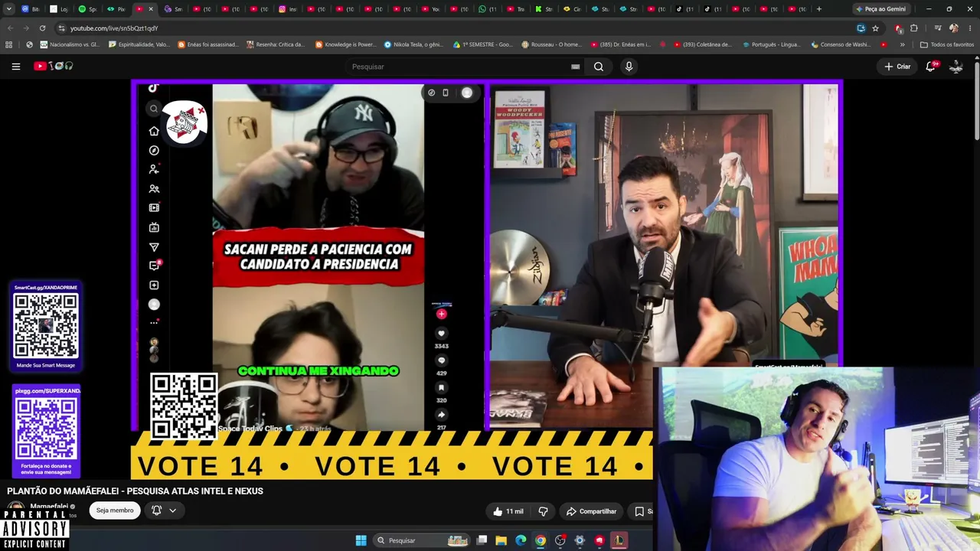Dislike the video with thumbs down
Viewport: 980px width, 551px height.
(543, 511)
